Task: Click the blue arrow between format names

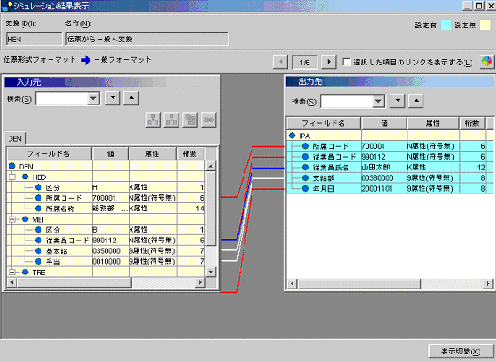Action: click(x=86, y=60)
